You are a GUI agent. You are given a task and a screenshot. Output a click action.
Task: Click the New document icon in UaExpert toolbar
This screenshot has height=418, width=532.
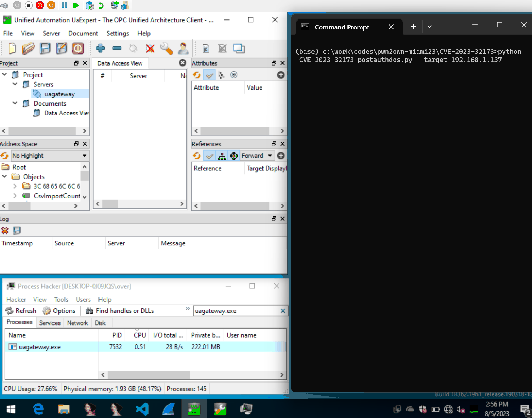pos(12,48)
